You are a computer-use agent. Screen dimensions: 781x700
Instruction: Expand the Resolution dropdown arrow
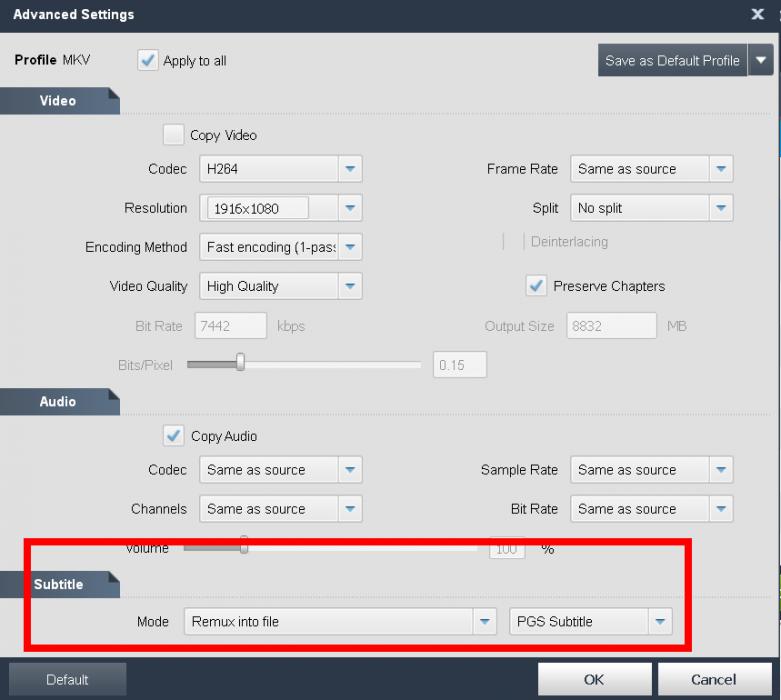349,208
